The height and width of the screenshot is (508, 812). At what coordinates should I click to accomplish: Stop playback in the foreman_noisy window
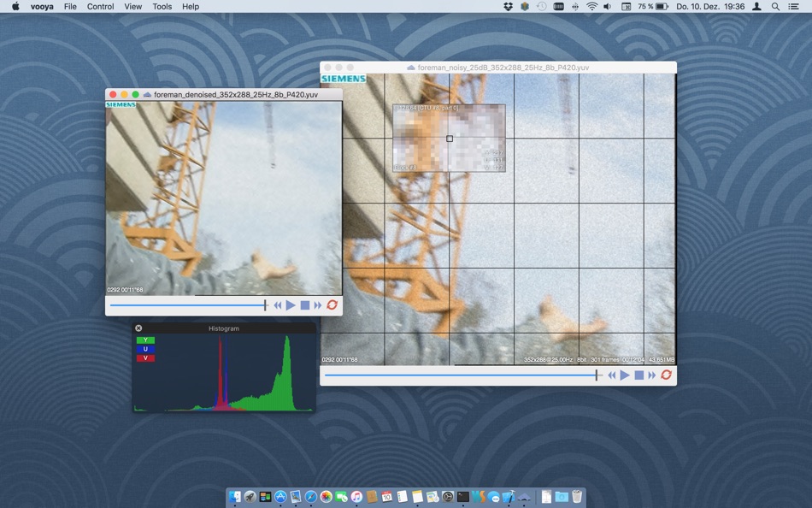click(639, 375)
